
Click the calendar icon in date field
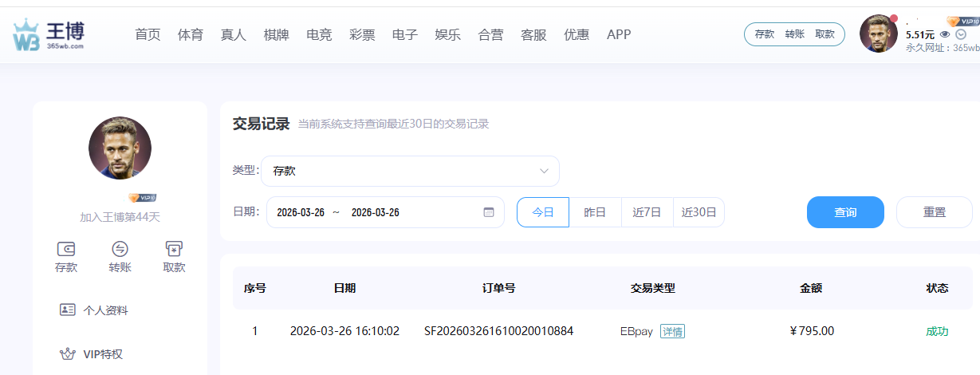tap(489, 212)
